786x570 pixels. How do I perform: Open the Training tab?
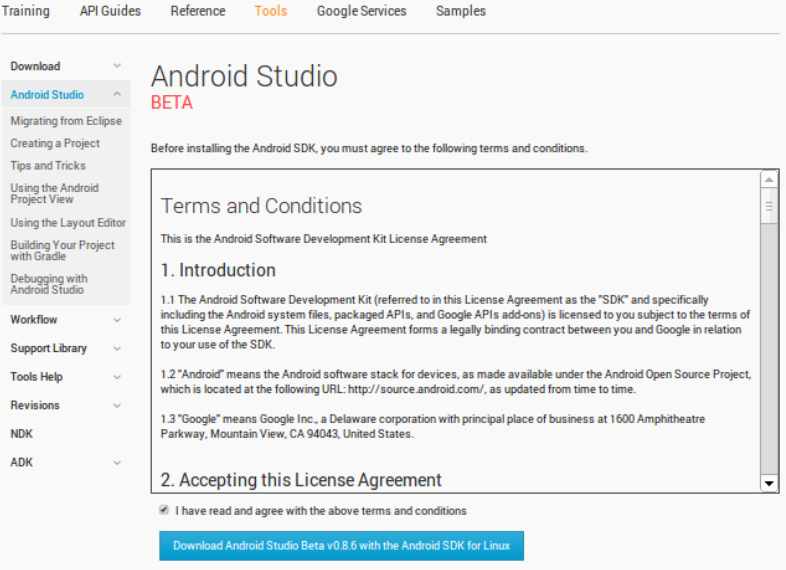click(x=26, y=11)
